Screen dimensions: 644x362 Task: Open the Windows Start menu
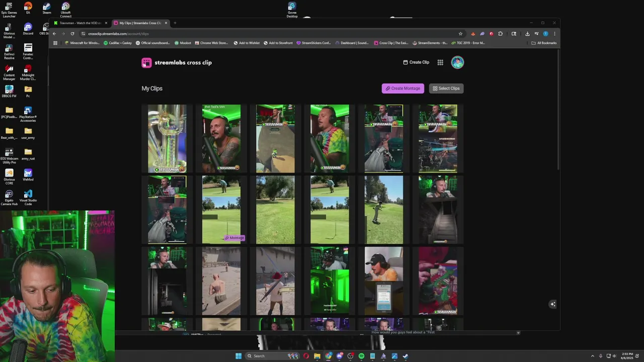click(x=238, y=356)
